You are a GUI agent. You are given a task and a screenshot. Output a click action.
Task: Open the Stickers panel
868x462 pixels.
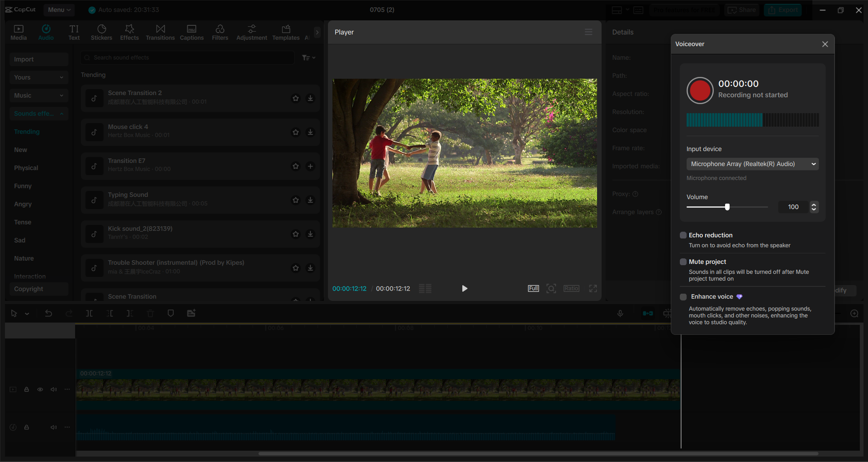[x=101, y=32]
